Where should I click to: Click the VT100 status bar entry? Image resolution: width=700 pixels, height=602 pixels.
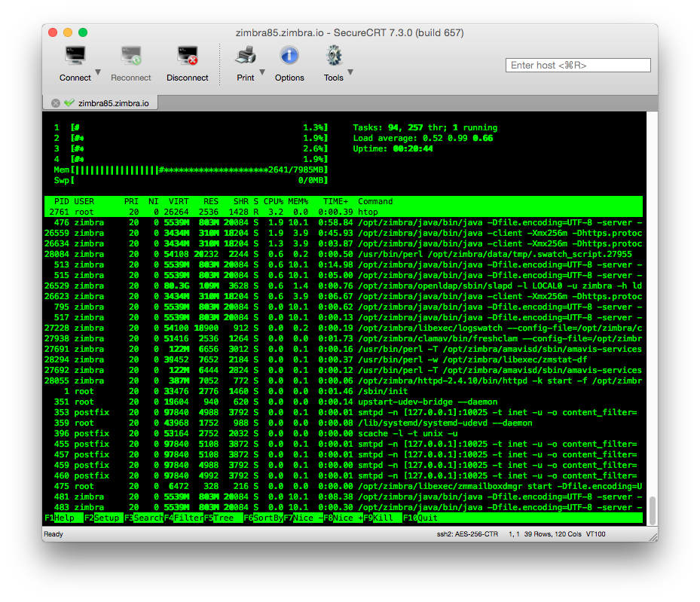(595, 533)
